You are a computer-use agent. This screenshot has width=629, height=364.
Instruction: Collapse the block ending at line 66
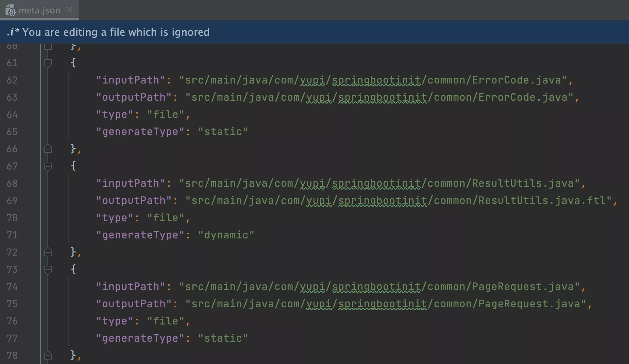(x=48, y=149)
